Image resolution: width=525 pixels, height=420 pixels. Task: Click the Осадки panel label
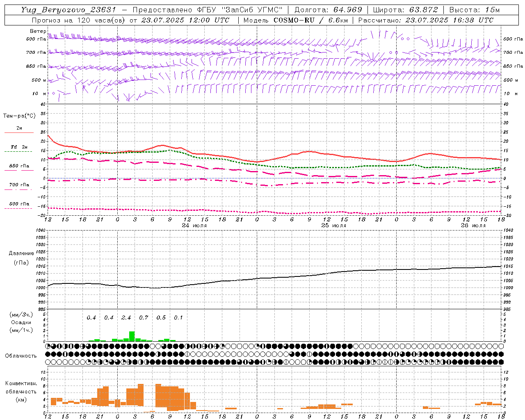pos(21,322)
